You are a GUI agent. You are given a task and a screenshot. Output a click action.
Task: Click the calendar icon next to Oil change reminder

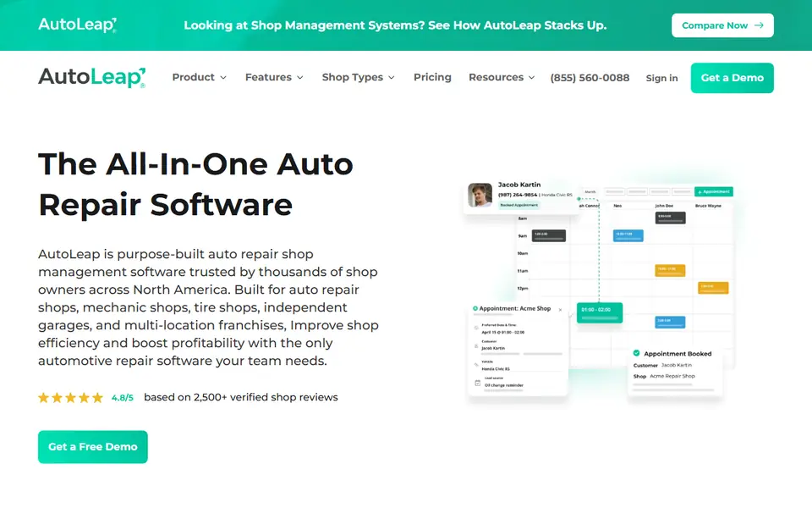(x=477, y=383)
